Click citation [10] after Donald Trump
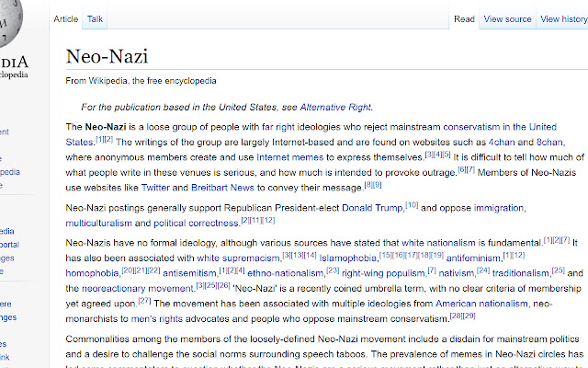Screen dimensions: 588x368 [x=412, y=204]
